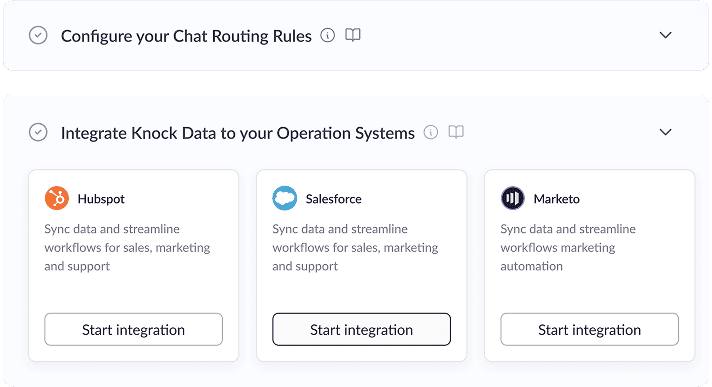Open docs book icon beside Integrate Knock Data
The width and height of the screenshot is (712, 387).
tap(456, 132)
